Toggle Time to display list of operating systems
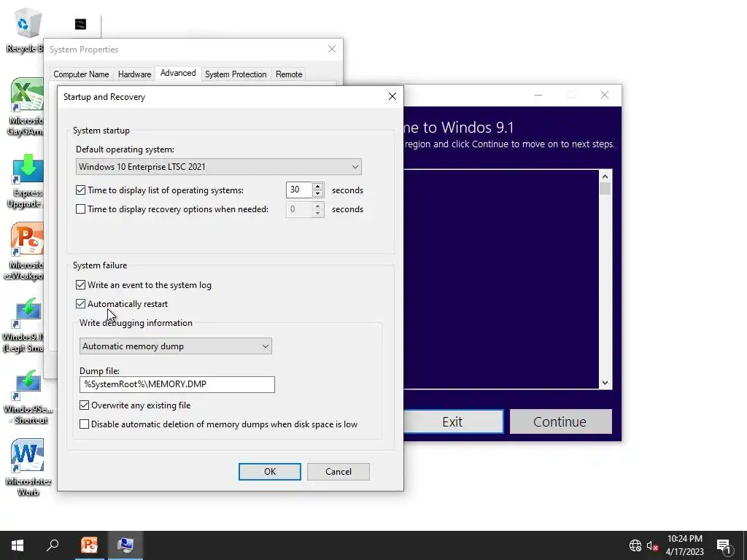This screenshot has height=560, width=747. tap(80, 190)
